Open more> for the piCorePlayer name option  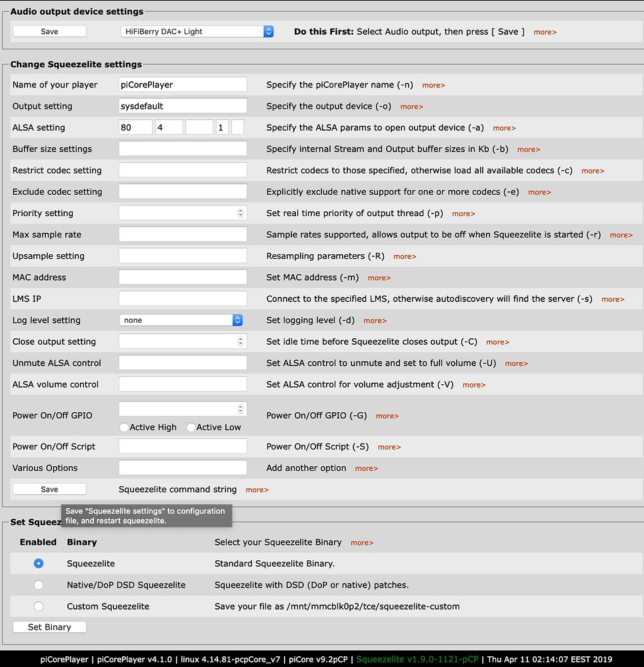433,85
